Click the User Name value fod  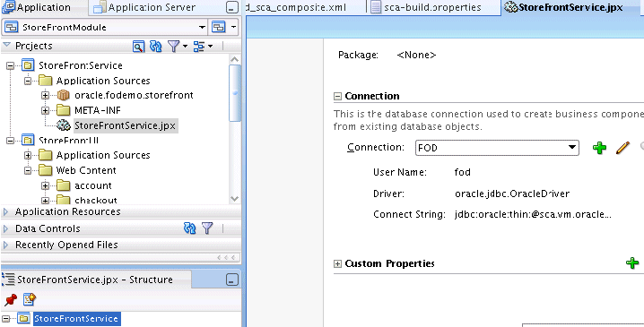click(x=462, y=172)
